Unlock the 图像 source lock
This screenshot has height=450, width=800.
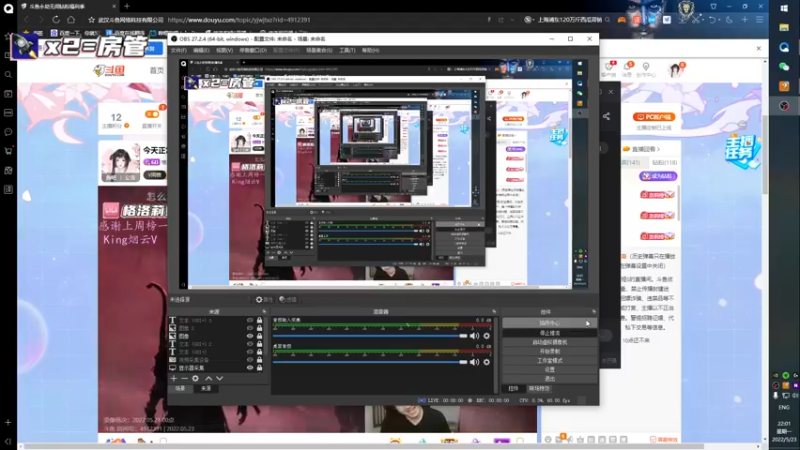[259, 336]
